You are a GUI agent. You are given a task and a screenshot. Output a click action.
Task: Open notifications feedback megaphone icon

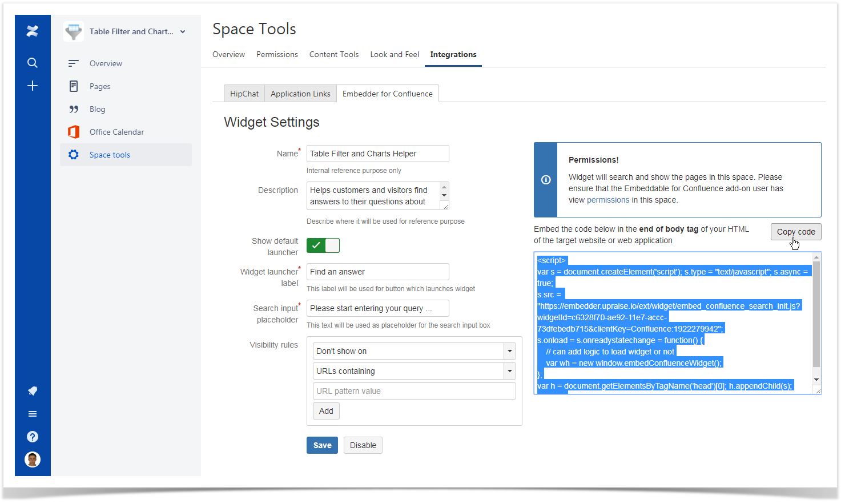33,391
